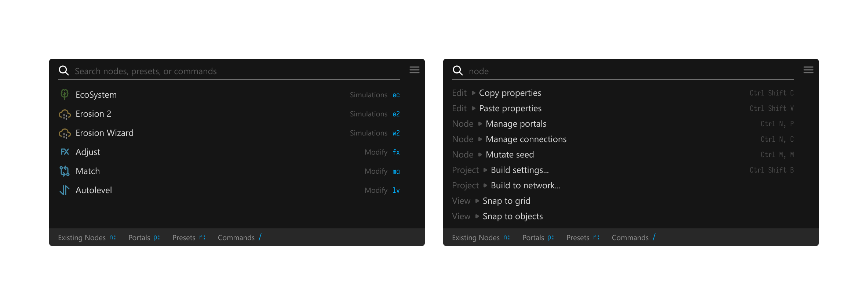The image size is (868, 304).
Task: Open hamburger menu in left search panel
Action: 414,70
